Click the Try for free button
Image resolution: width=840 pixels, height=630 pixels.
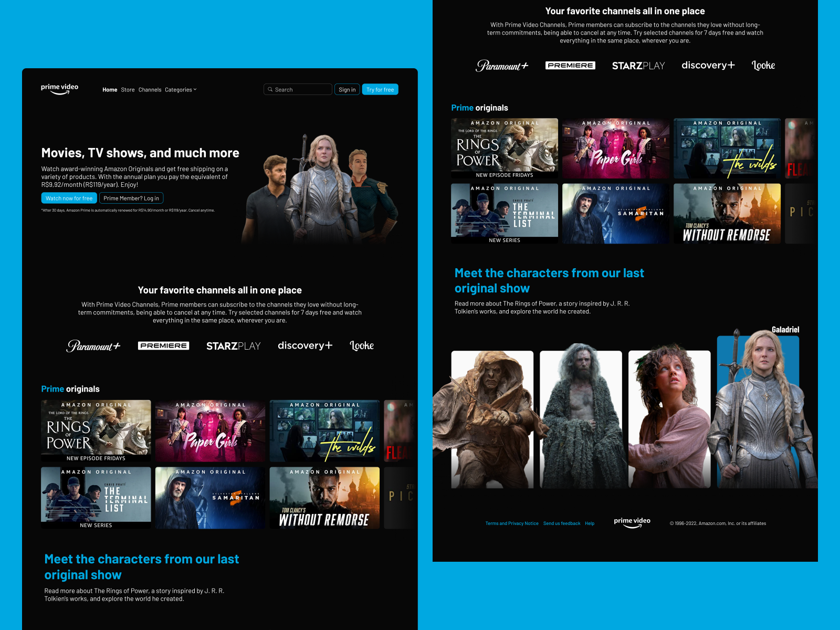pyautogui.click(x=380, y=90)
